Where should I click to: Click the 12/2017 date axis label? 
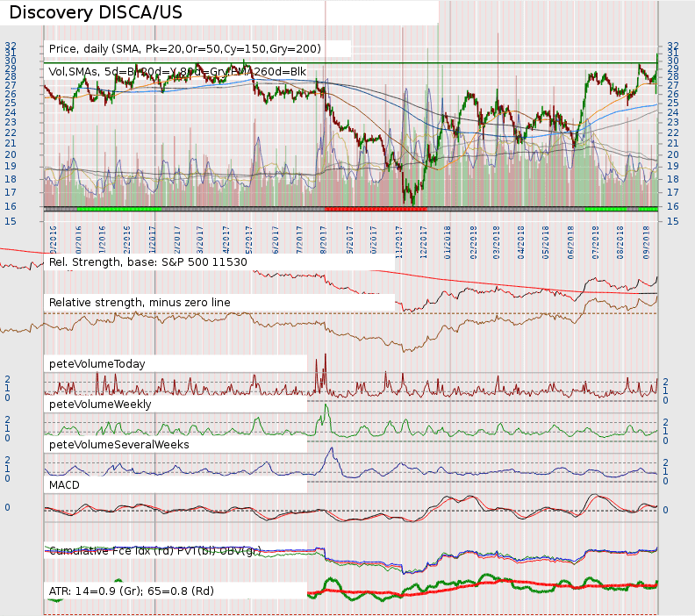423,242
